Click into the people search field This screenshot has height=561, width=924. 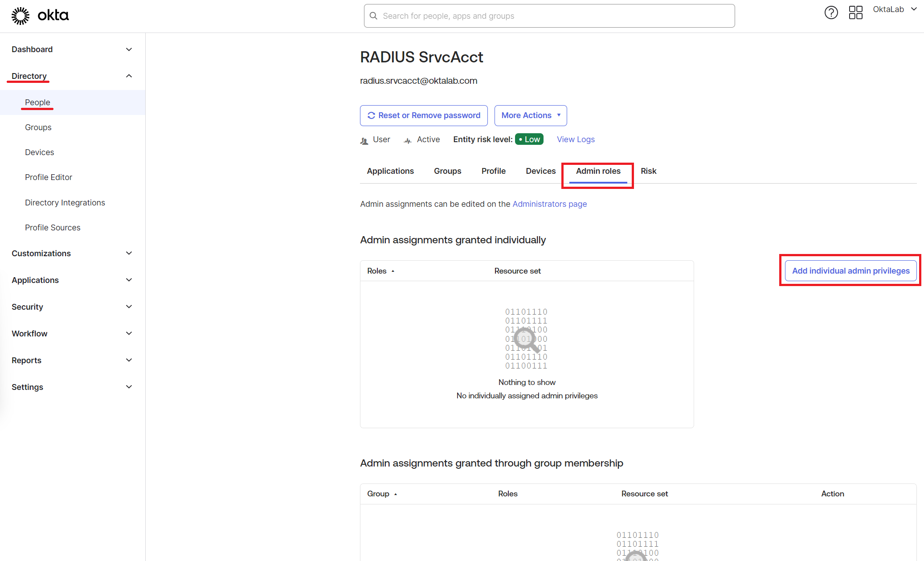pos(552,16)
